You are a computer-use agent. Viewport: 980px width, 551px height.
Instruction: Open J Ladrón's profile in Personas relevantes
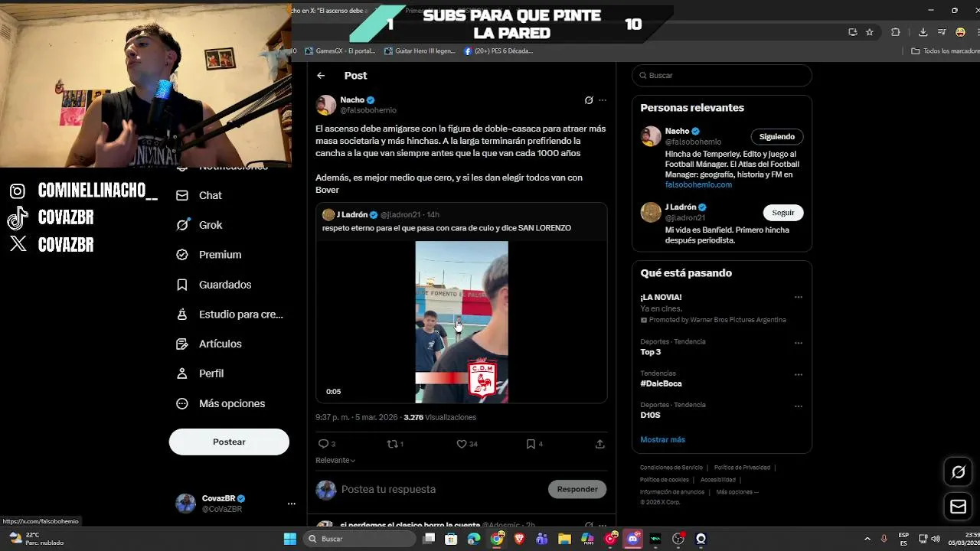click(680, 207)
